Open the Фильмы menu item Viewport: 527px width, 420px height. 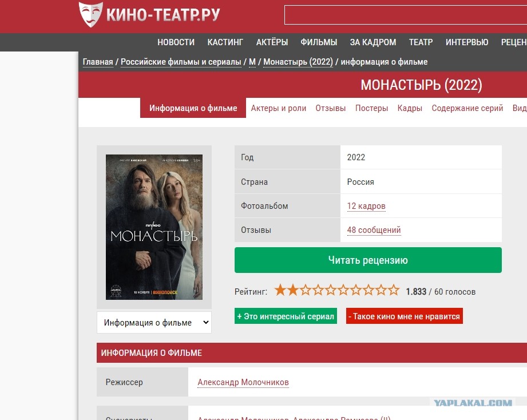point(319,42)
